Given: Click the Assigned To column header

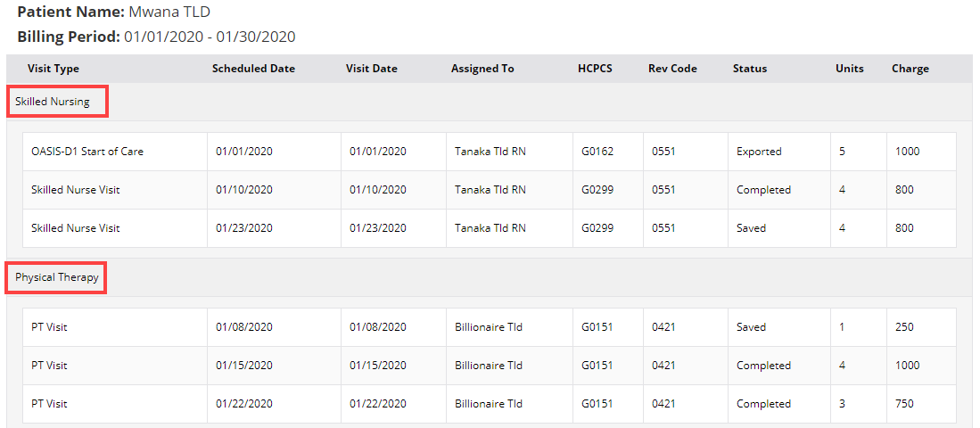Looking at the screenshot, I should pyautogui.click(x=482, y=69).
